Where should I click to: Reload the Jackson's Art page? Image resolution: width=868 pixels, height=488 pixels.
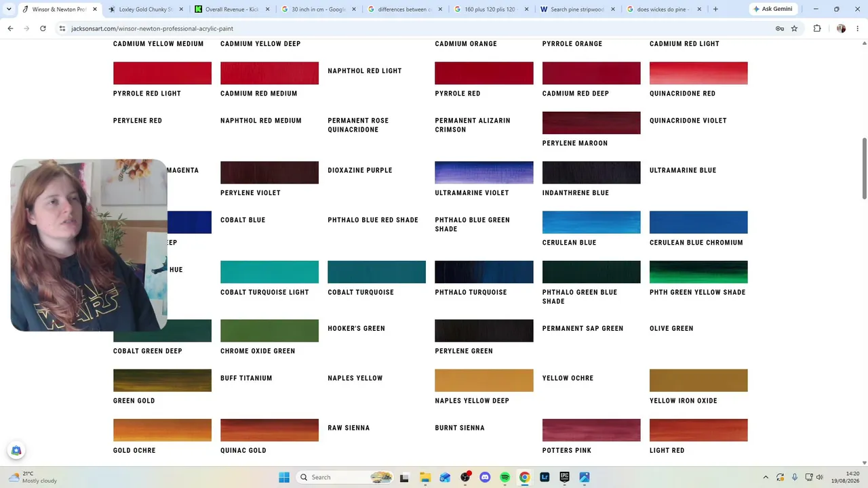click(x=43, y=28)
